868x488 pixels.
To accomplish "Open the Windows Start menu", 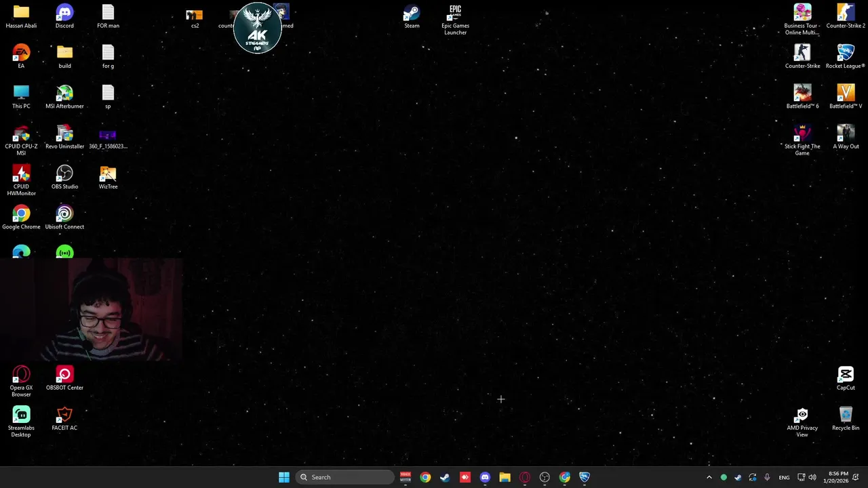I will point(284,477).
